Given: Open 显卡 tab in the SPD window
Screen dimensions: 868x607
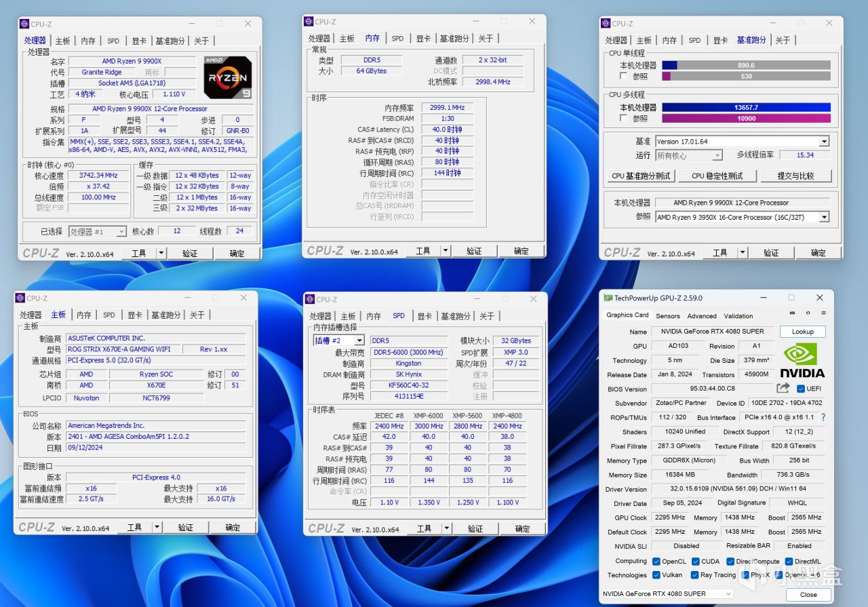Looking at the screenshot, I should tap(425, 316).
